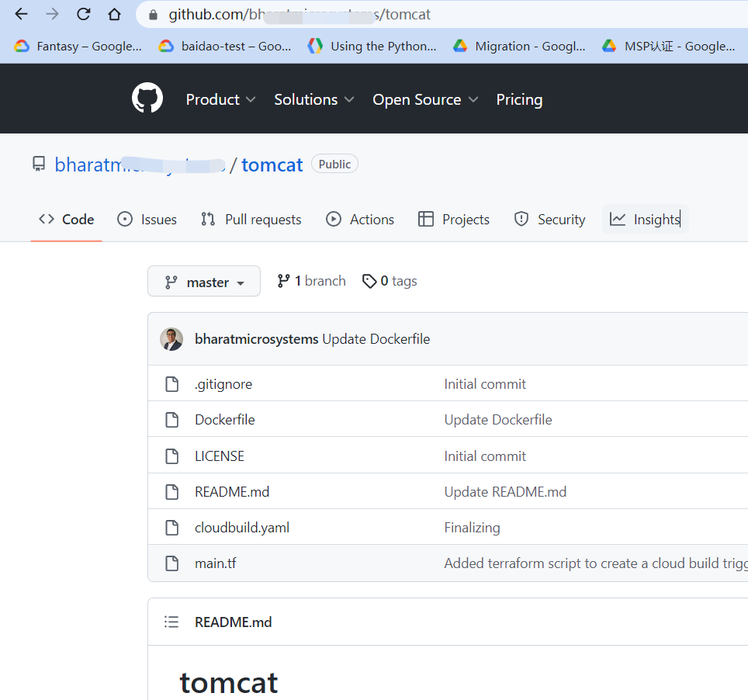View the 0 tags link
748x700 pixels.
click(x=390, y=281)
